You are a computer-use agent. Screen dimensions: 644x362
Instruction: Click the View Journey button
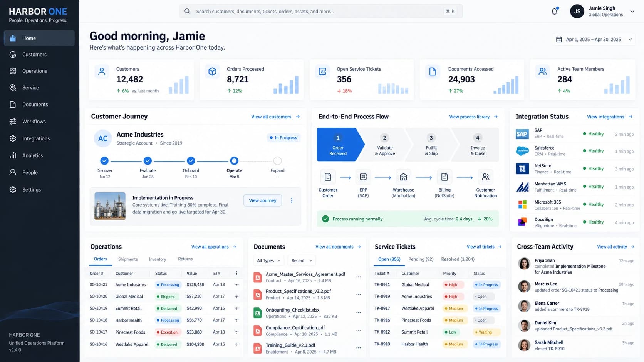click(x=263, y=200)
